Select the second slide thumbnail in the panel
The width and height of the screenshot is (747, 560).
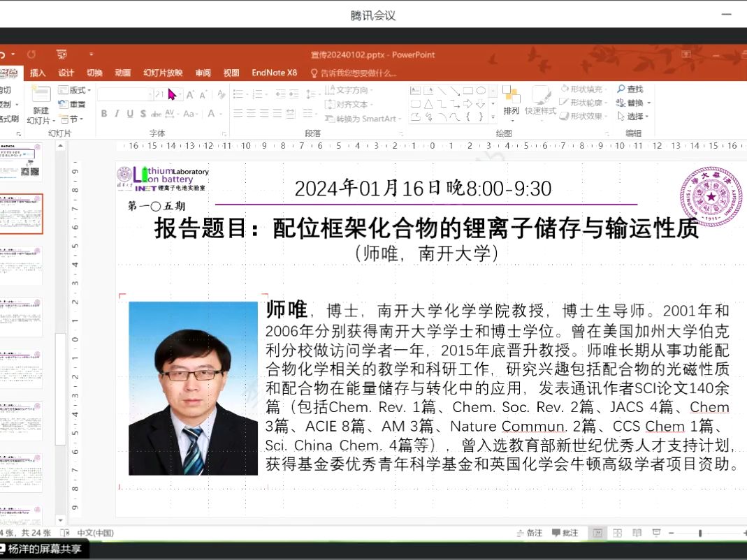22,214
